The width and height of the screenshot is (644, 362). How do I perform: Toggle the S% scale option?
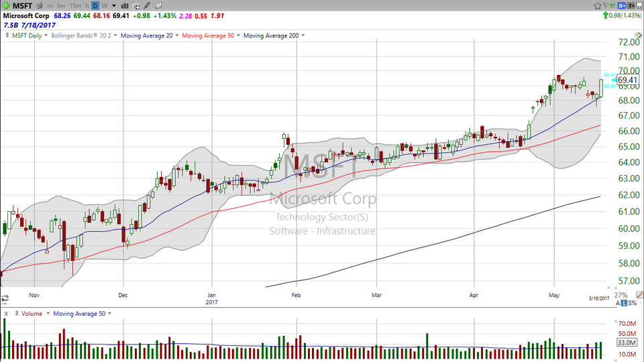pyautogui.click(x=632, y=303)
